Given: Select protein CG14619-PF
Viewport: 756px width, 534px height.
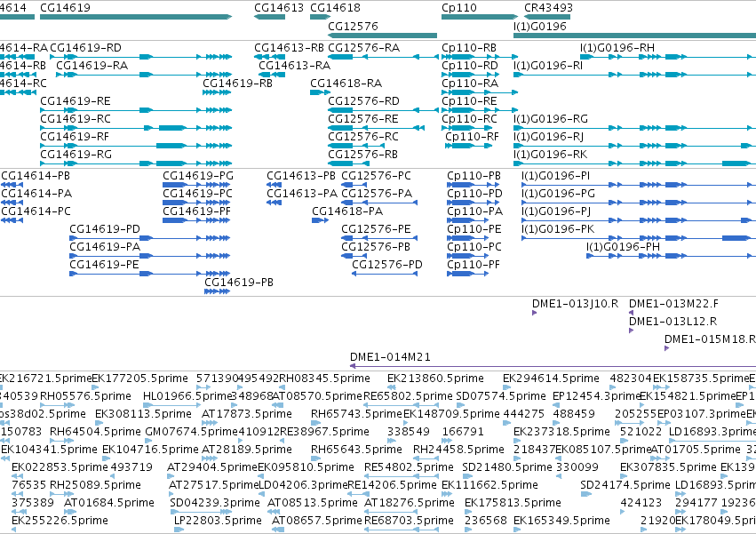Looking at the screenshot, I should [x=196, y=211].
